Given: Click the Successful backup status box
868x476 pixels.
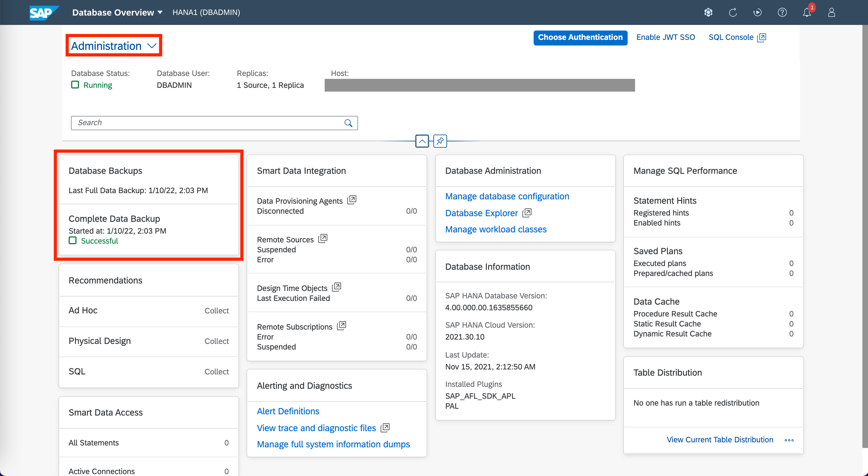Looking at the screenshot, I should (73, 240).
